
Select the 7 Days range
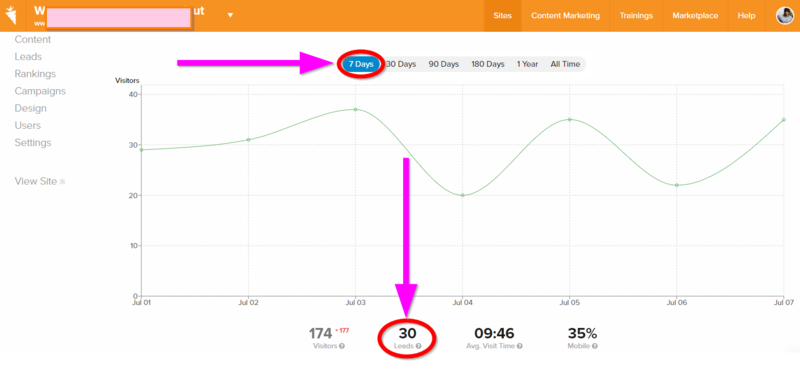point(361,64)
